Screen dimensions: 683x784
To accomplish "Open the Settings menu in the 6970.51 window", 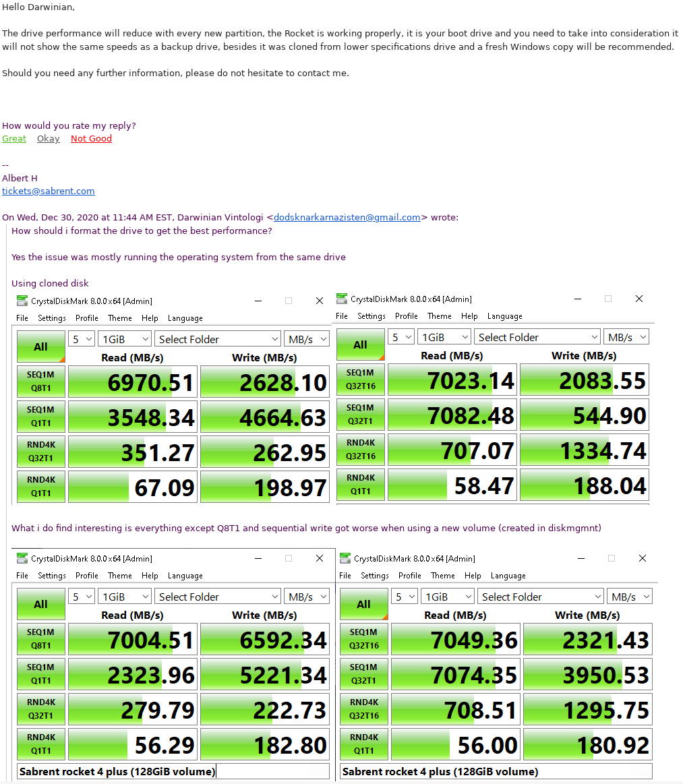I will point(52,318).
